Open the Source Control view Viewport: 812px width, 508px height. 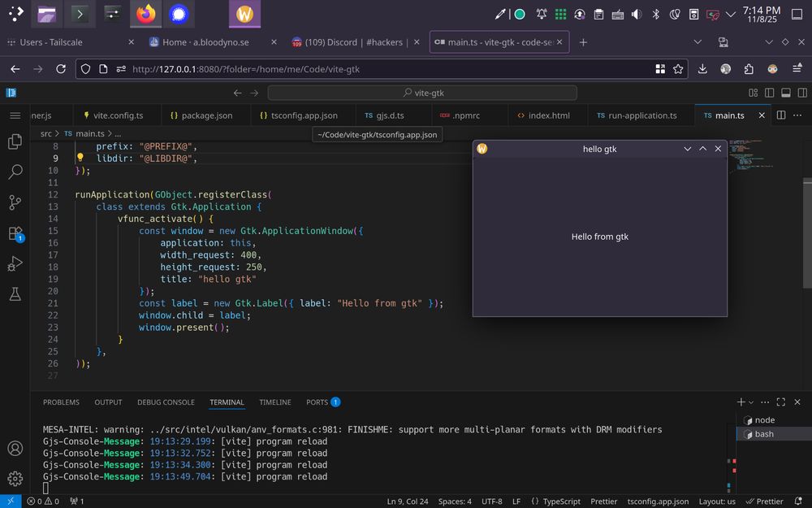tap(14, 202)
